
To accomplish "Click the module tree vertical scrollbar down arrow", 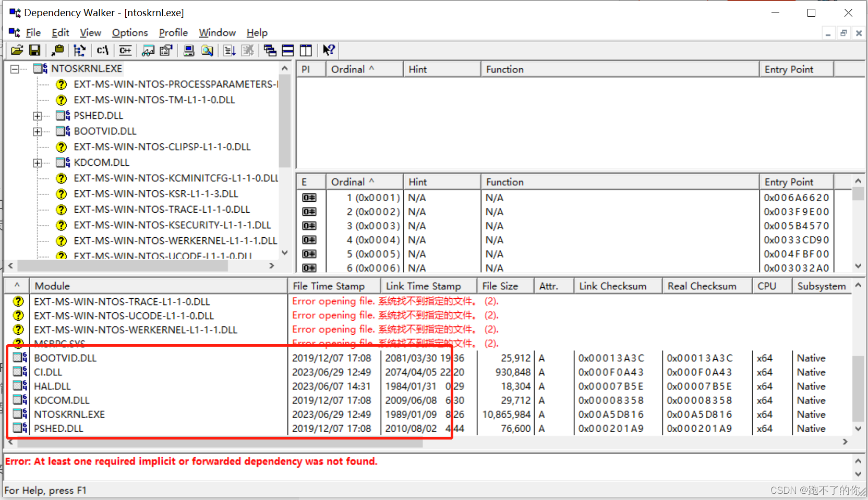I will click(284, 253).
